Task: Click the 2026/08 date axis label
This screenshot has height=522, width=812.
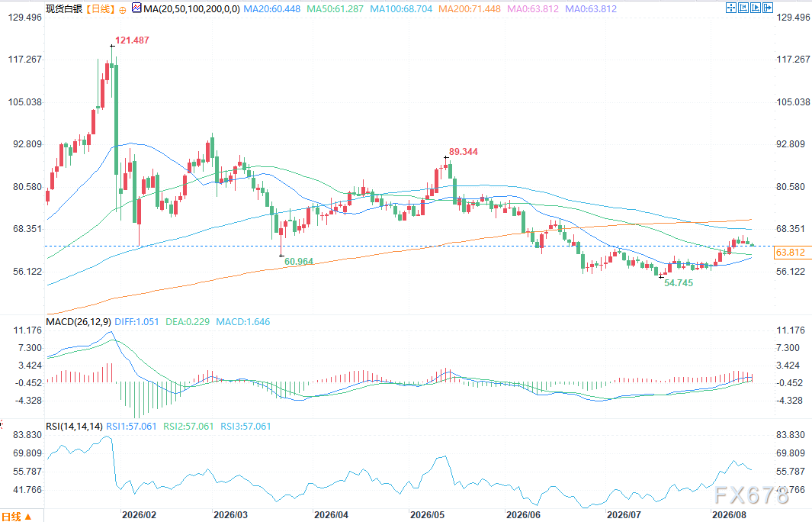Action: [x=730, y=515]
